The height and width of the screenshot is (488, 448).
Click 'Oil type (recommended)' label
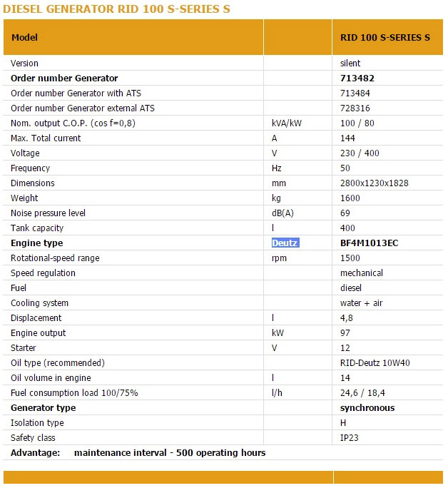tap(58, 363)
